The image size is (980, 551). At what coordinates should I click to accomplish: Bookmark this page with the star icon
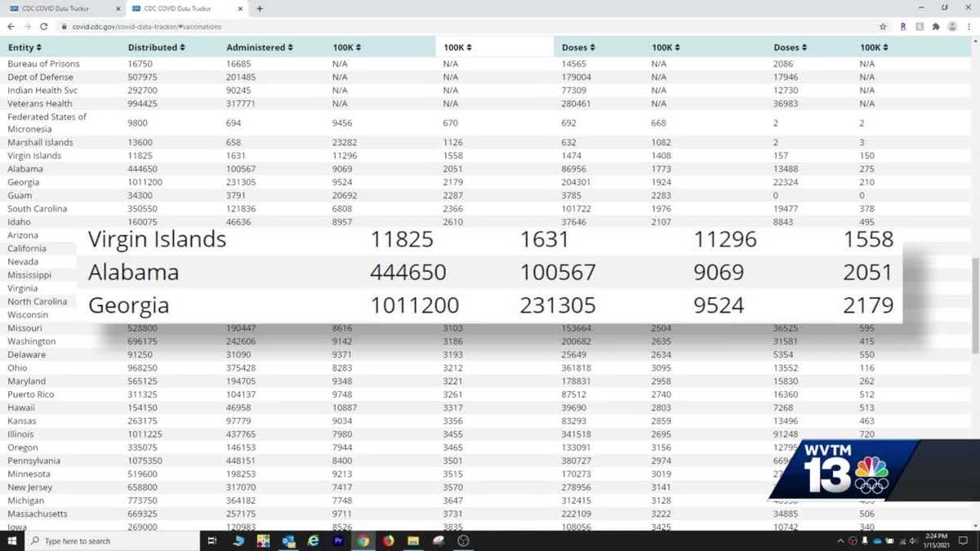[883, 26]
